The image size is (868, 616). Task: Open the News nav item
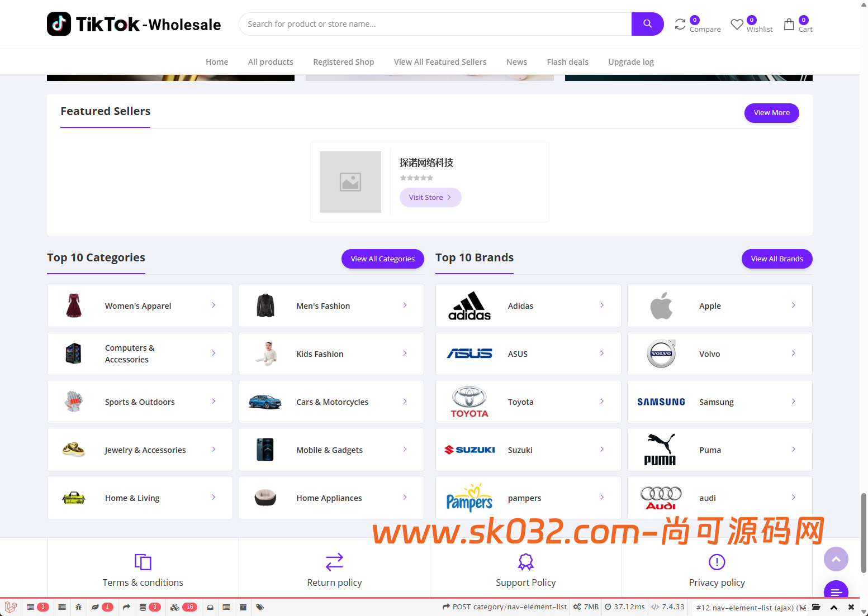tap(516, 62)
